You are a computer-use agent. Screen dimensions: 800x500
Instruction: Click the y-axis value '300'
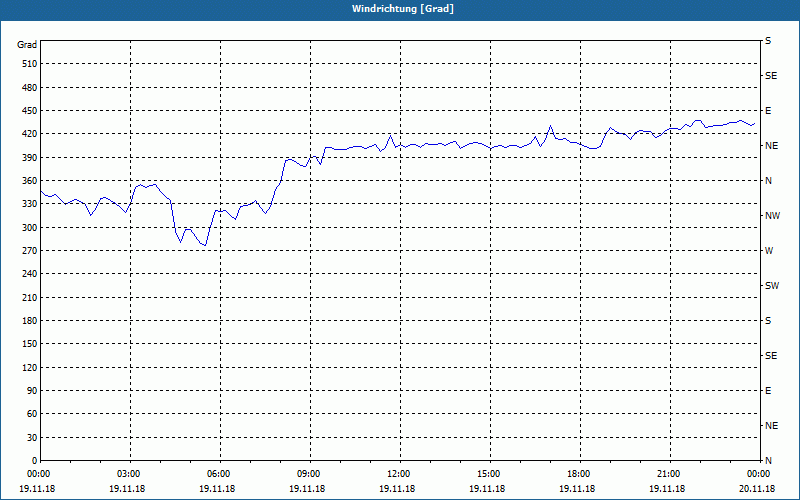pos(30,227)
